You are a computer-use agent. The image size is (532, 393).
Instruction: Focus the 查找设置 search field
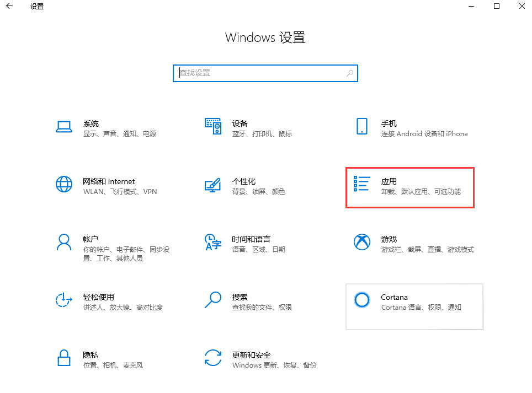point(265,73)
